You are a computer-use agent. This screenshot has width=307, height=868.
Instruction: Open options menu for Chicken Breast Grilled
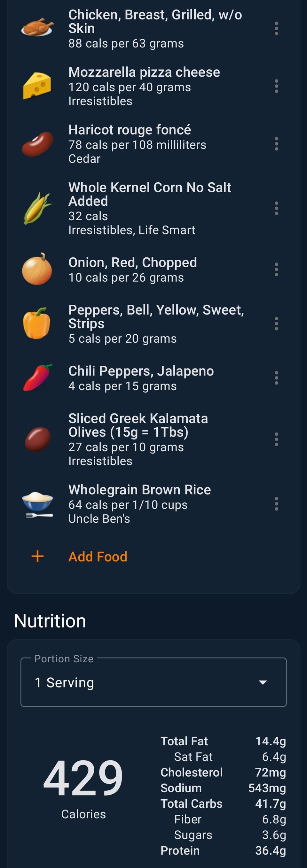coord(276,29)
